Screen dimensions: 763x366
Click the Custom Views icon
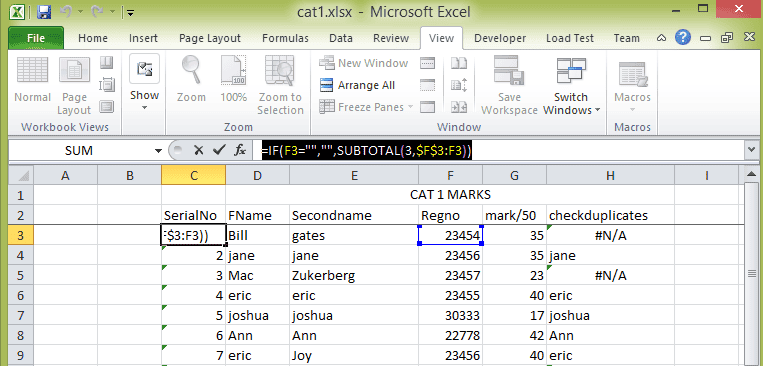pos(107,85)
